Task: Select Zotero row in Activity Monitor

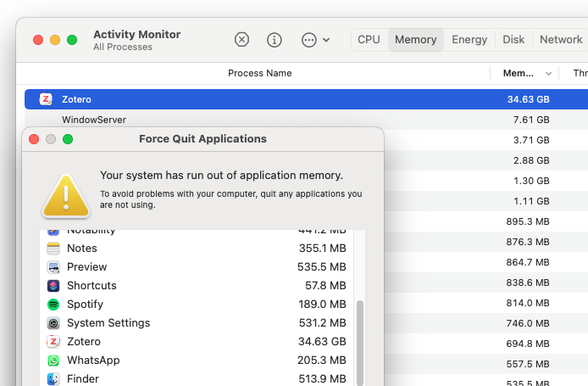Action: (306, 99)
